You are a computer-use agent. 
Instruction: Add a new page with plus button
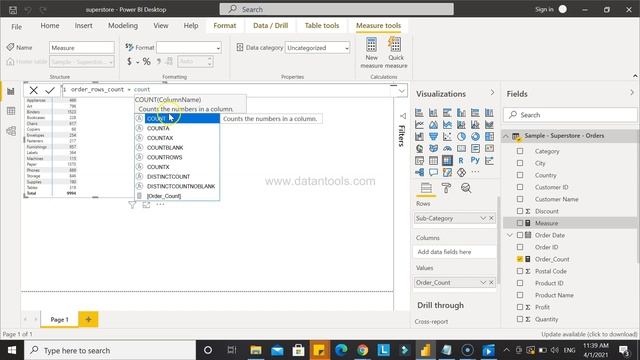point(88,319)
